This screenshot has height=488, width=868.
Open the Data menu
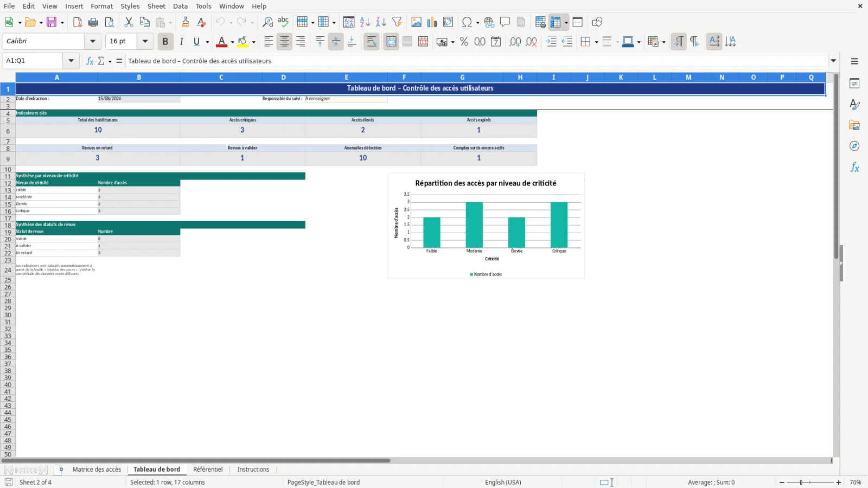coord(181,6)
